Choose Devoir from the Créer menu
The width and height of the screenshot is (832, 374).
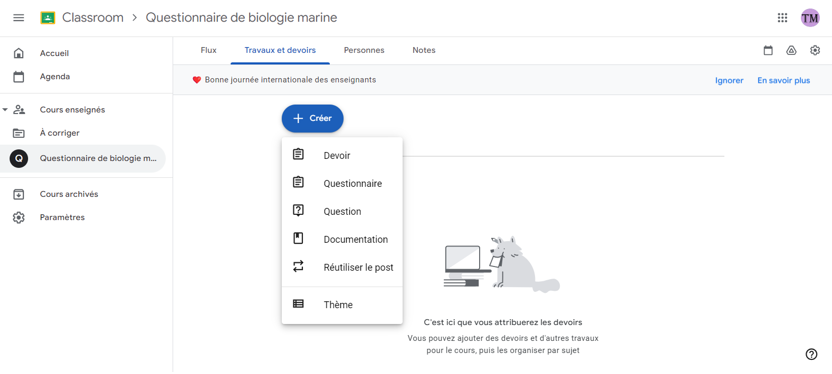click(x=342, y=155)
